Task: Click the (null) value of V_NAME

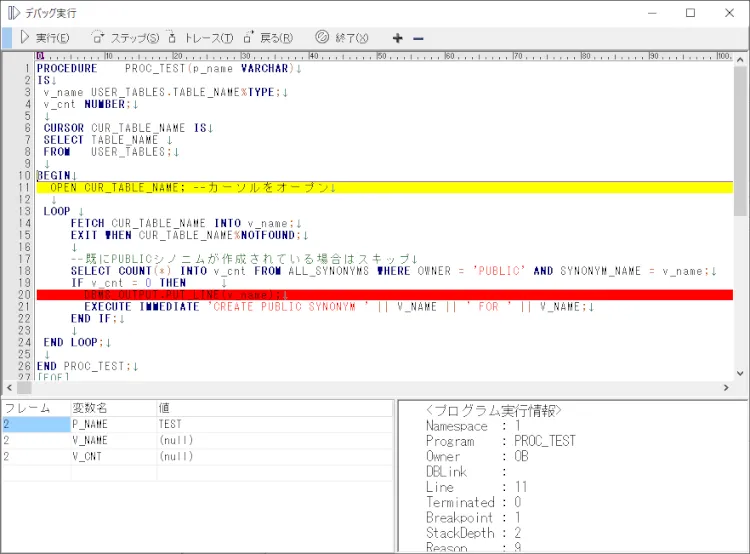Action: [x=275, y=440]
